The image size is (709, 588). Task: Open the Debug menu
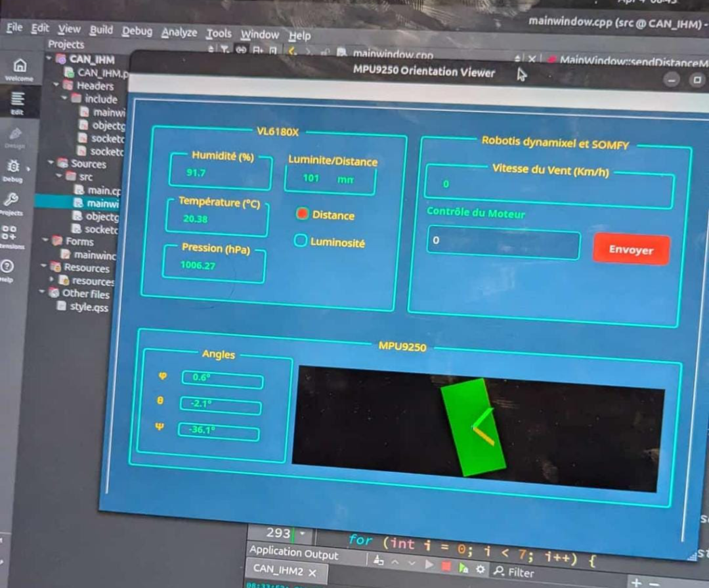click(x=137, y=31)
